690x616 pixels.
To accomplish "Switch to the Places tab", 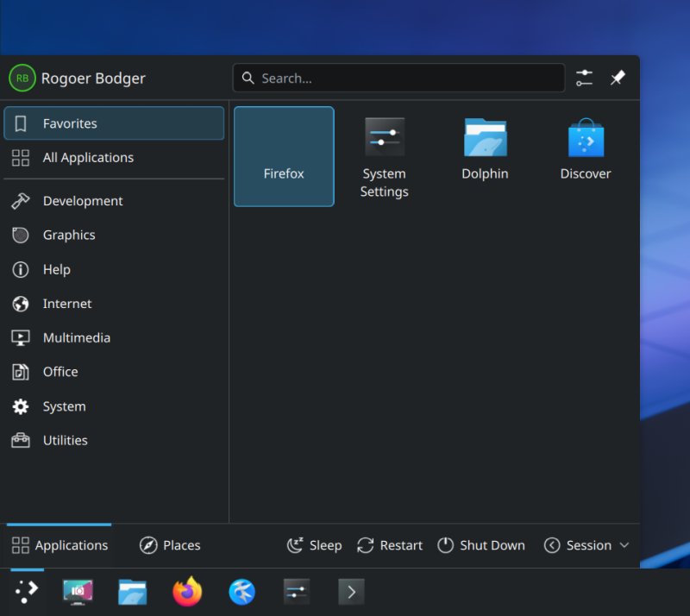I will click(x=170, y=545).
